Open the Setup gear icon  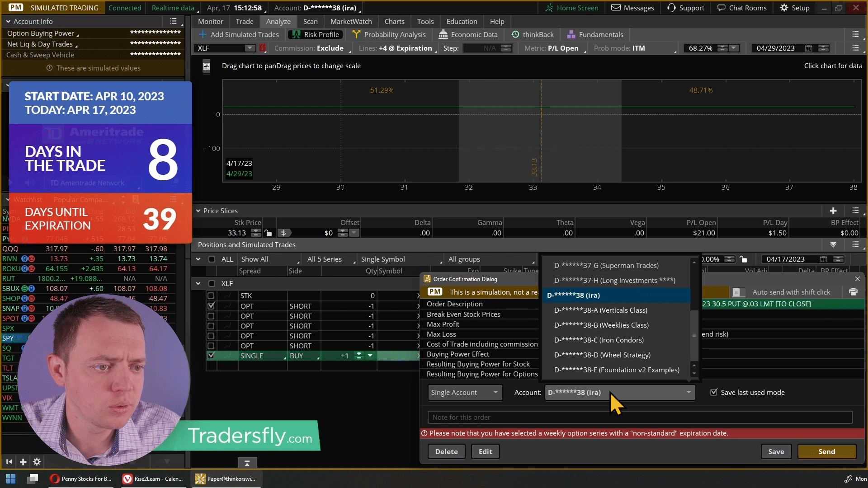click(784, 8)
